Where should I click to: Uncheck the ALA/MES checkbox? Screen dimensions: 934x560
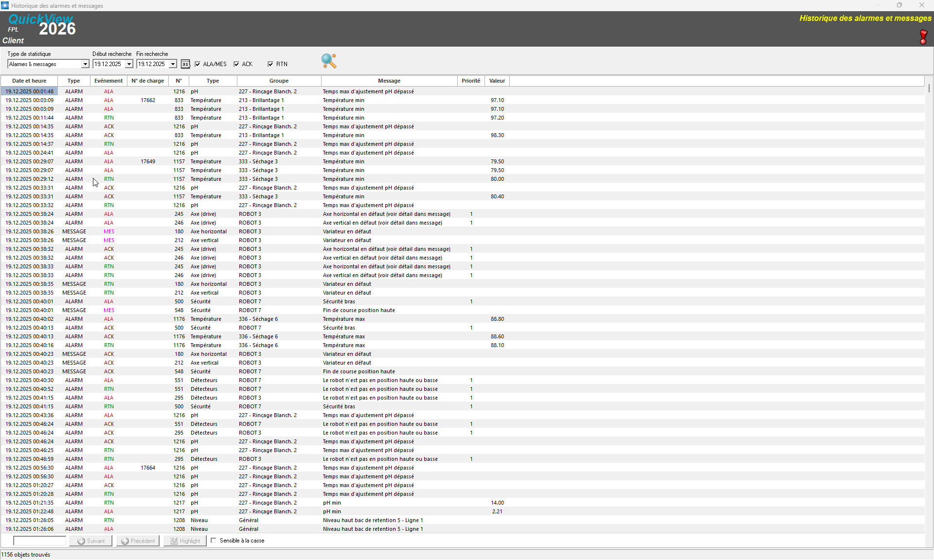(x=198, y=64)
